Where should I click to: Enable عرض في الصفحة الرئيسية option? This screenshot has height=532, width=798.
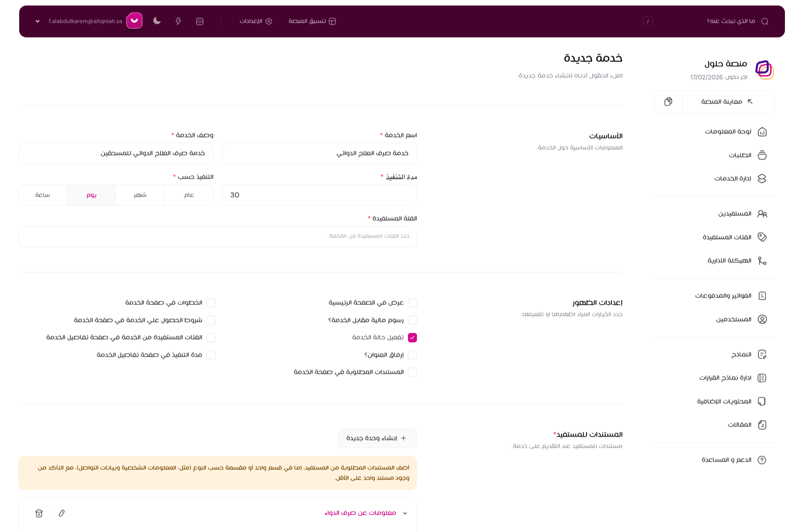pyautogui.click(x=412, y=303)
